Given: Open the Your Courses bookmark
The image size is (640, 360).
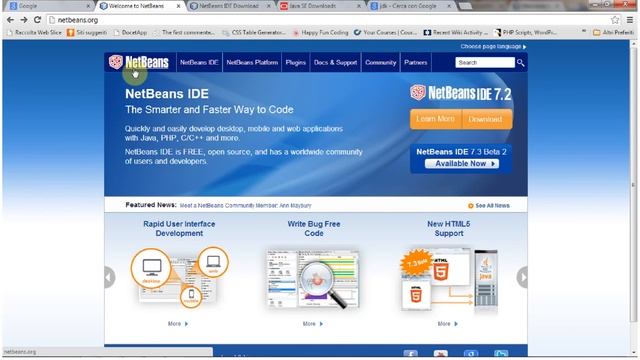Looking at the screenshot, I should (x=385, y=32).
